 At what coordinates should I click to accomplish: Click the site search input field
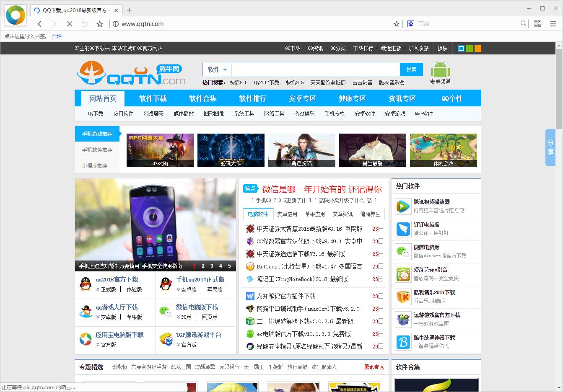pos(316,70)
